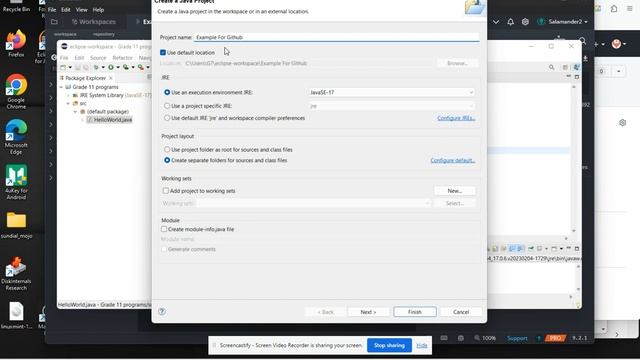Collapse the src folder node
Image resolution: width=640 pixels, height=360 pixels.
click(x=69, y=103)
